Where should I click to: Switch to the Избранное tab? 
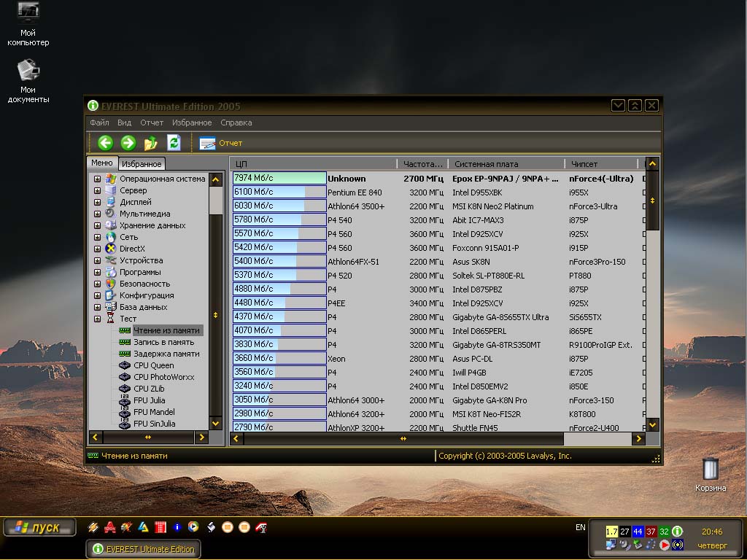point(142,164)
